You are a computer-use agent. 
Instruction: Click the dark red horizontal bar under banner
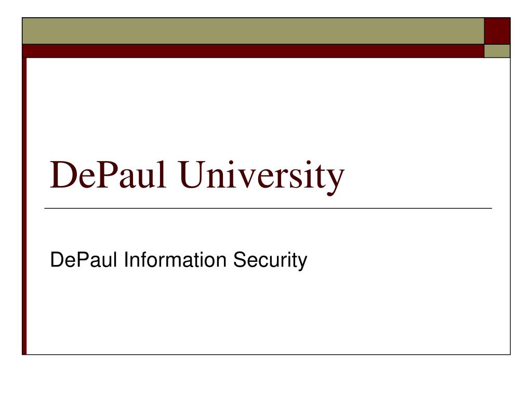click(253, 51)
